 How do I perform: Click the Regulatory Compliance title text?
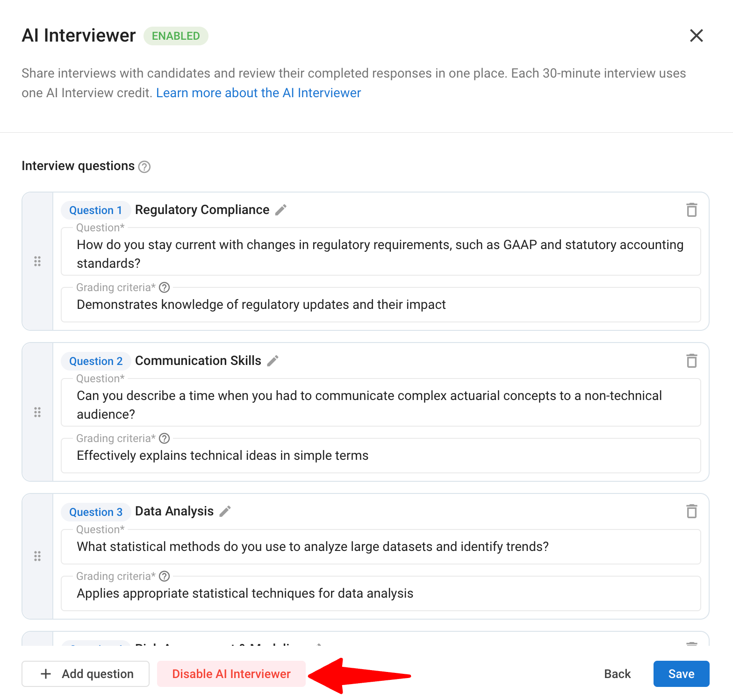tap(202, 210)
